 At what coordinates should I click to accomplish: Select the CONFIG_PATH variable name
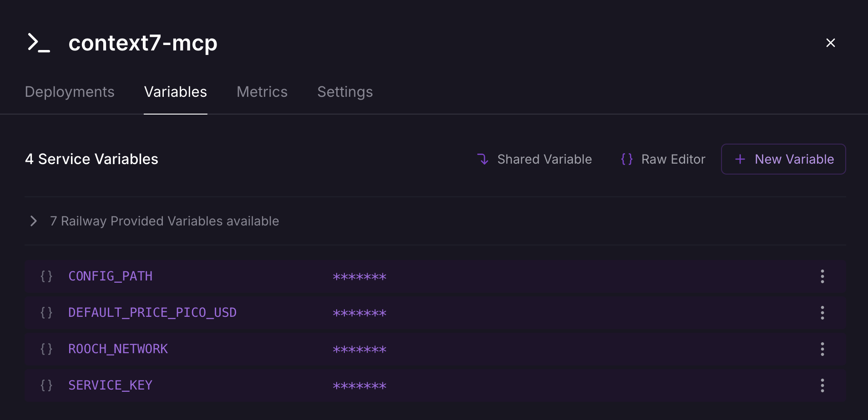[111, 276]
